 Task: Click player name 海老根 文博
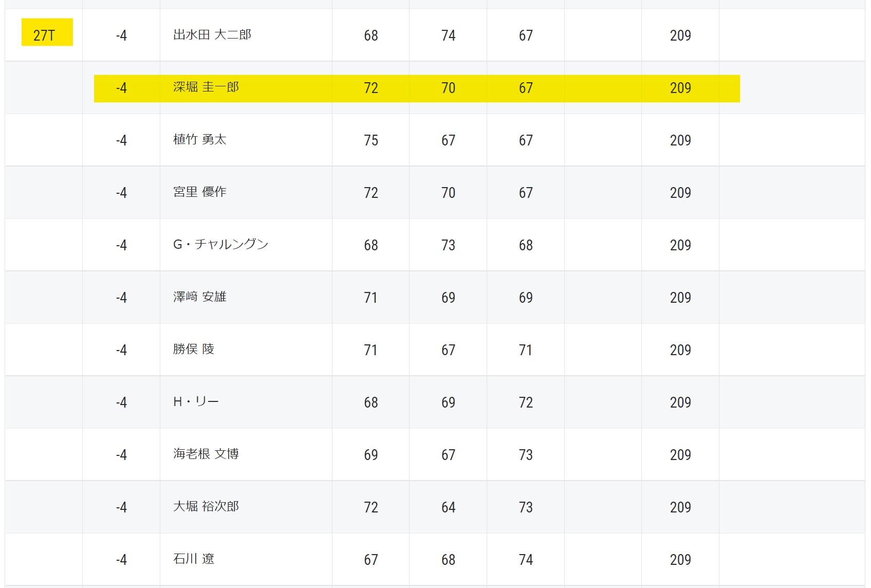pos(206,454)
